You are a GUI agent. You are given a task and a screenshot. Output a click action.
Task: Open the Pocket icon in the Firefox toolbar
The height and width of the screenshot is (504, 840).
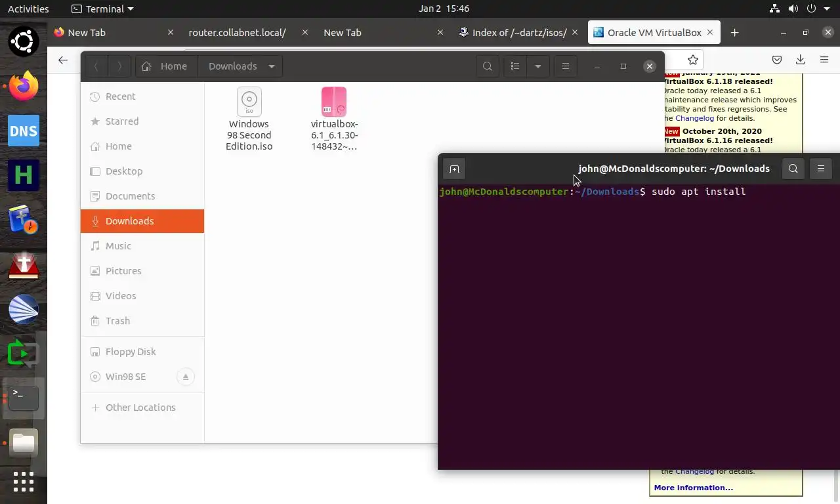tap(776, 60)
